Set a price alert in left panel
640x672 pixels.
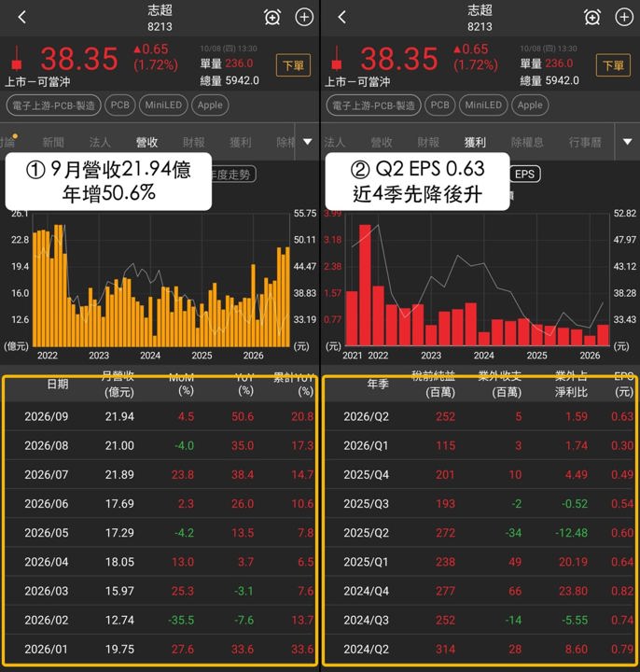tap(272, 17)
